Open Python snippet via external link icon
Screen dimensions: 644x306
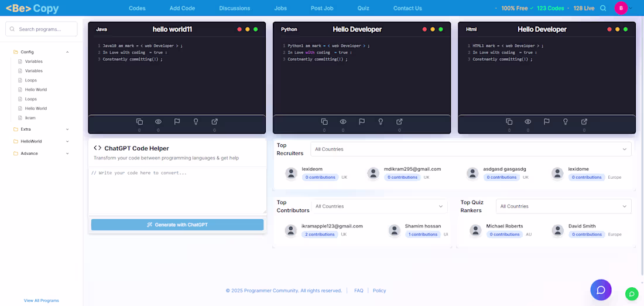tap(399, 122)
